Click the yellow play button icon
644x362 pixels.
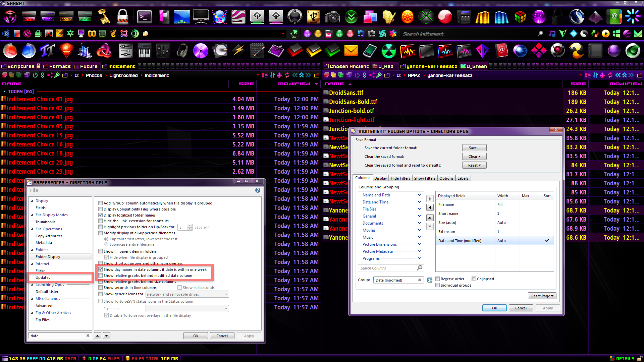pos(605,34)
